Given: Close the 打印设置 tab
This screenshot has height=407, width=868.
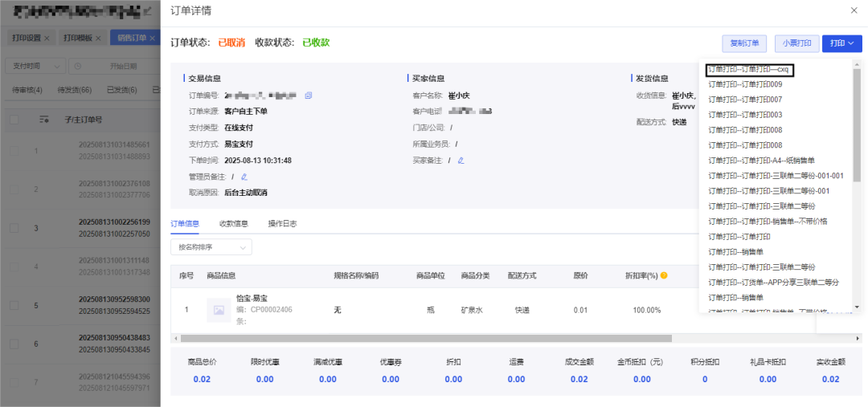Looking at the screenshot, I should [47, 39].
